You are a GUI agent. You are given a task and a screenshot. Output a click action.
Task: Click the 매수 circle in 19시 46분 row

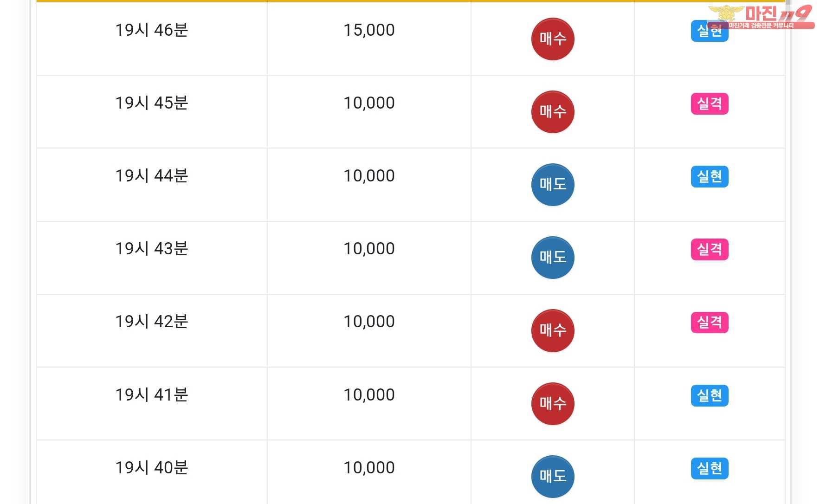click(x=552, y=39)
